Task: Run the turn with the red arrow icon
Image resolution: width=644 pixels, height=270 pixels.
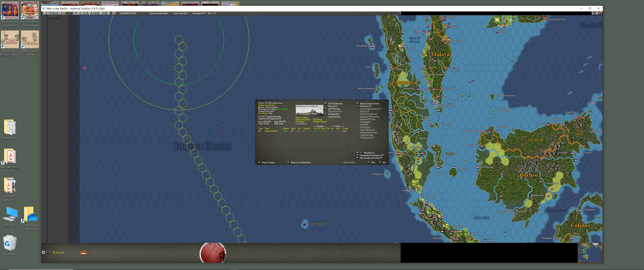Action: click(x=114, y=13)
